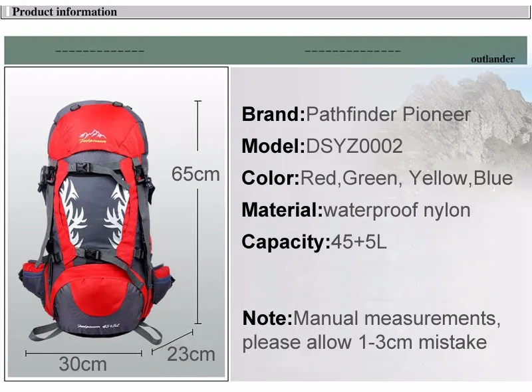Screen dimensions: 532x392
Task: Click the Capacity: 45+5L text
Action: (x=314, y=242)
